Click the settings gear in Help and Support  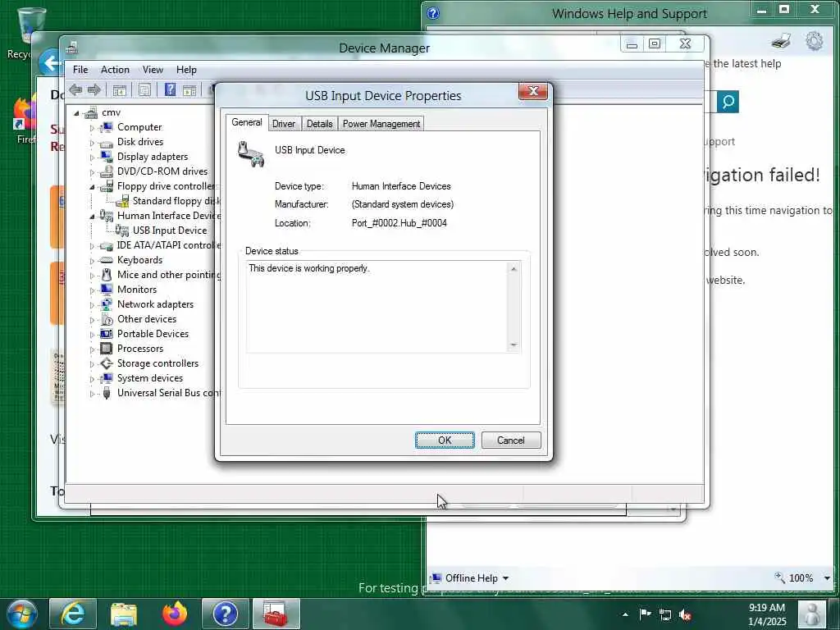[x=815, y=41]
